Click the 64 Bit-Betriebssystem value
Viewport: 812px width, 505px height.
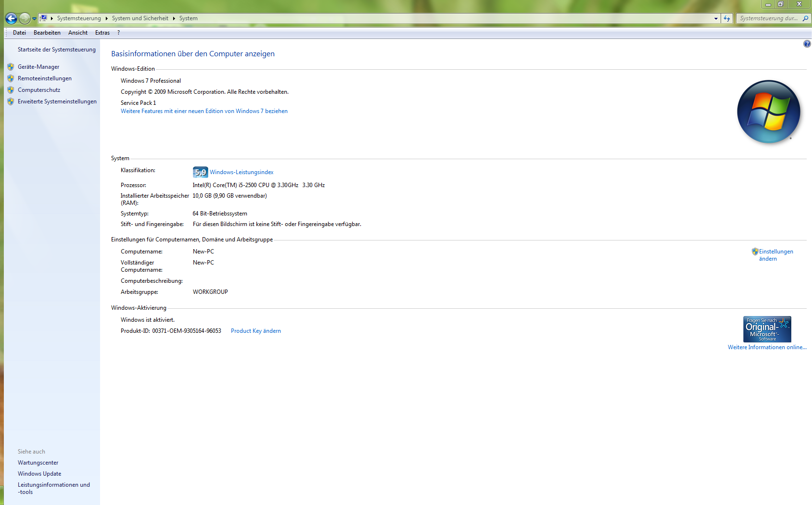tap(220, 214)
